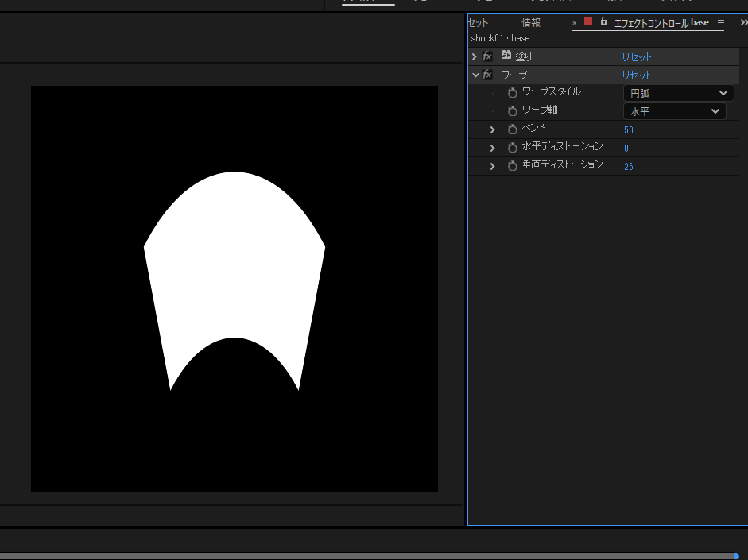Click the red label color square
This screenshot has height=560, width=748.
pos(588,22)
